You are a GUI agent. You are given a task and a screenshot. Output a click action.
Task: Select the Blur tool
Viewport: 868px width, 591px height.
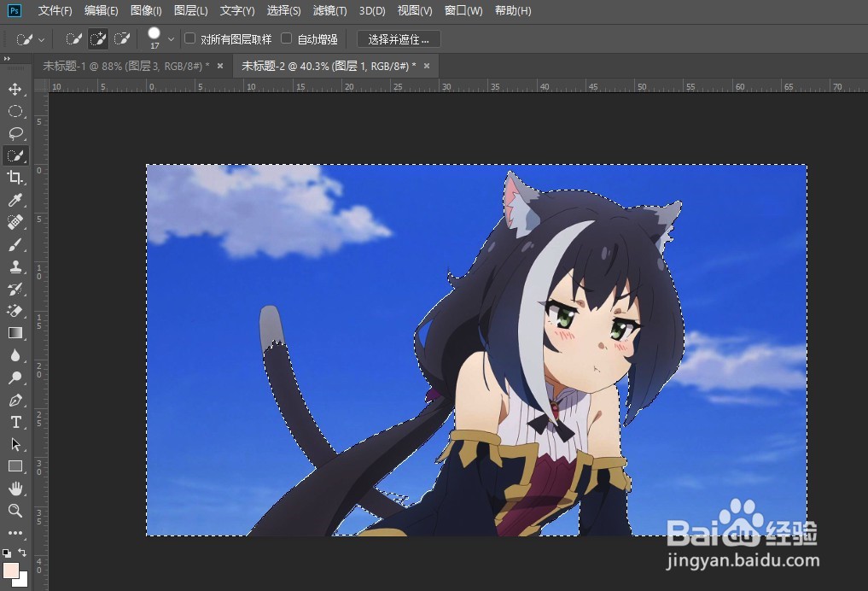(x=15, y=355)
